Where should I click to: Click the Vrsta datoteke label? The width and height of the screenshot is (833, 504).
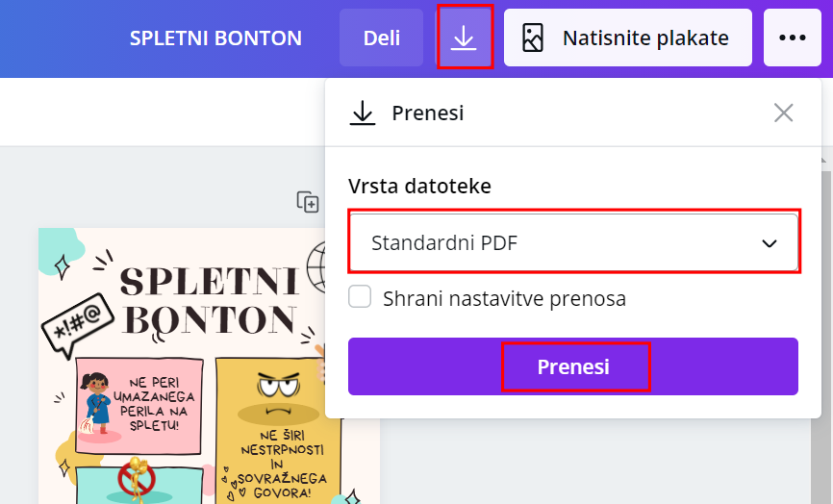(419, 187)
